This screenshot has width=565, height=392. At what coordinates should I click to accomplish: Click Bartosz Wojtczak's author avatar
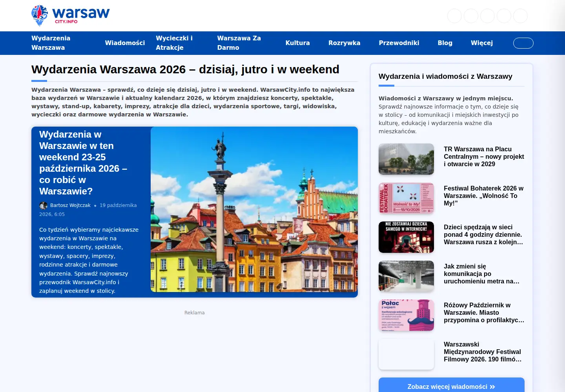click(43, 205)
